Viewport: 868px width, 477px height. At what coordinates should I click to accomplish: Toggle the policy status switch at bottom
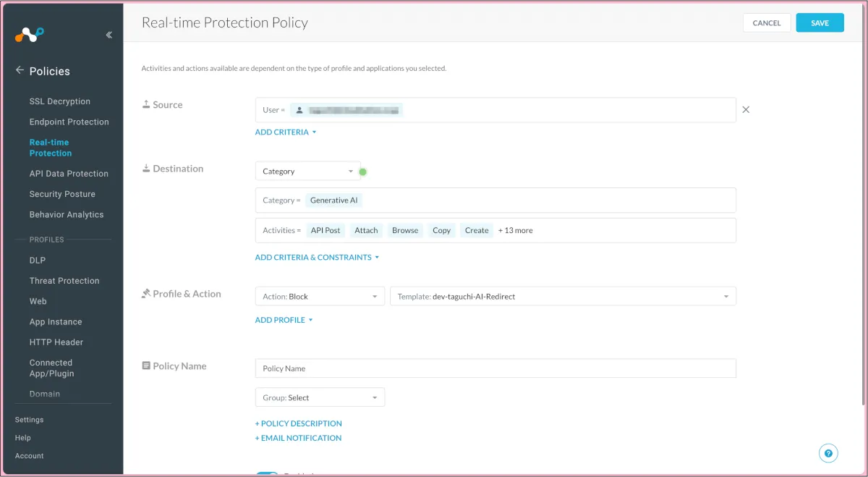pos(267,474)
